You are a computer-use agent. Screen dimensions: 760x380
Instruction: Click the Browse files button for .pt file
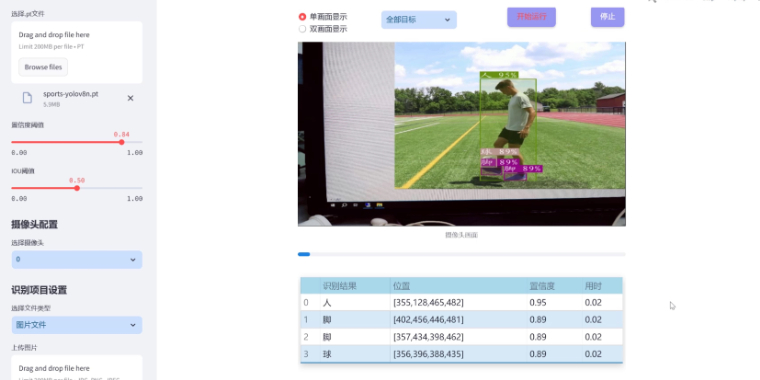click(x=43, y=67)
